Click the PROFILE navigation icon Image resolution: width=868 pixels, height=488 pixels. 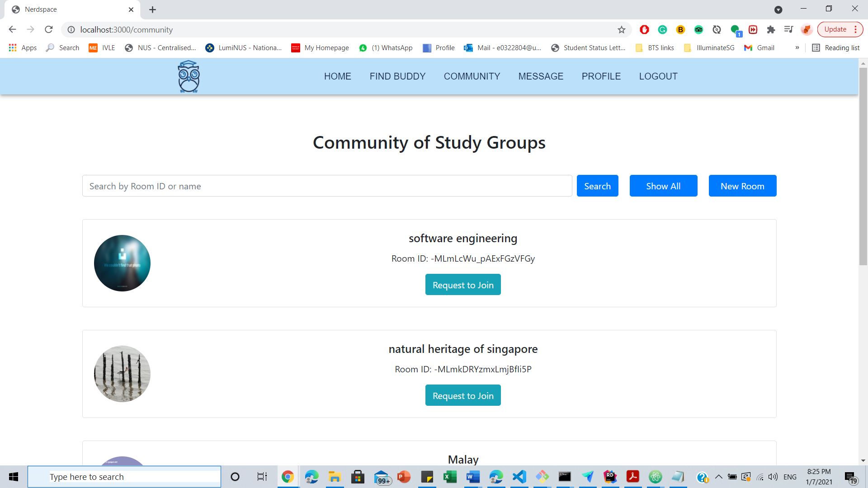(602, 76)
